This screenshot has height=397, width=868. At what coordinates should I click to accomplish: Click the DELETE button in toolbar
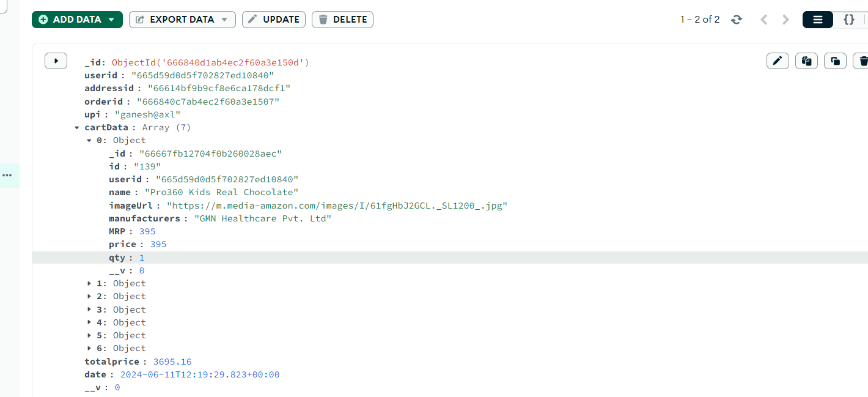[342, 20]
